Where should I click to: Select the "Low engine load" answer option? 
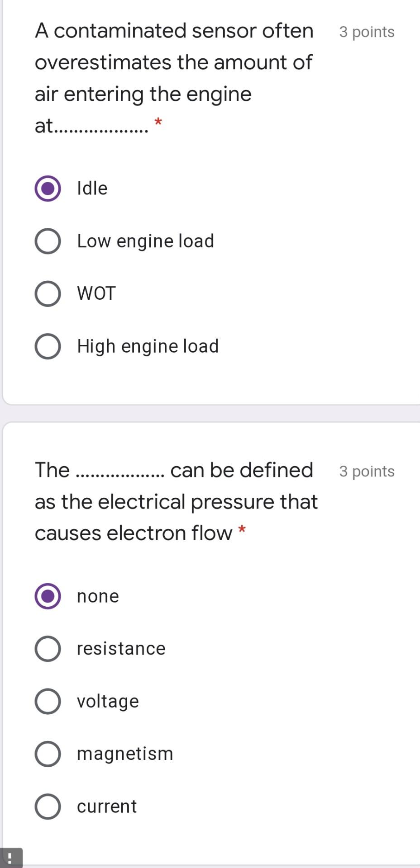[48, 241]
